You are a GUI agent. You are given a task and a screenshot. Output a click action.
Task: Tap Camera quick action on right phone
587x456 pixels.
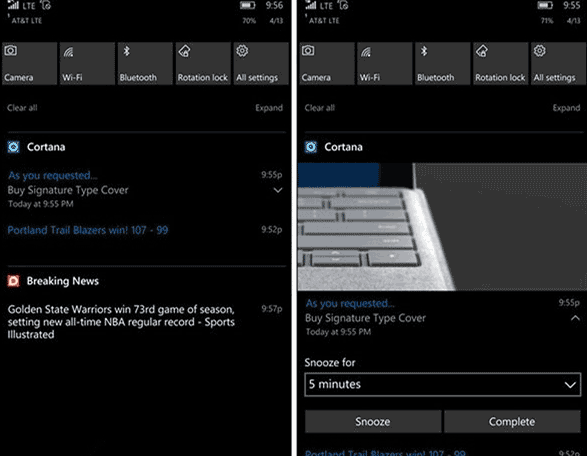pyautogui.click(x=327, y=63)
